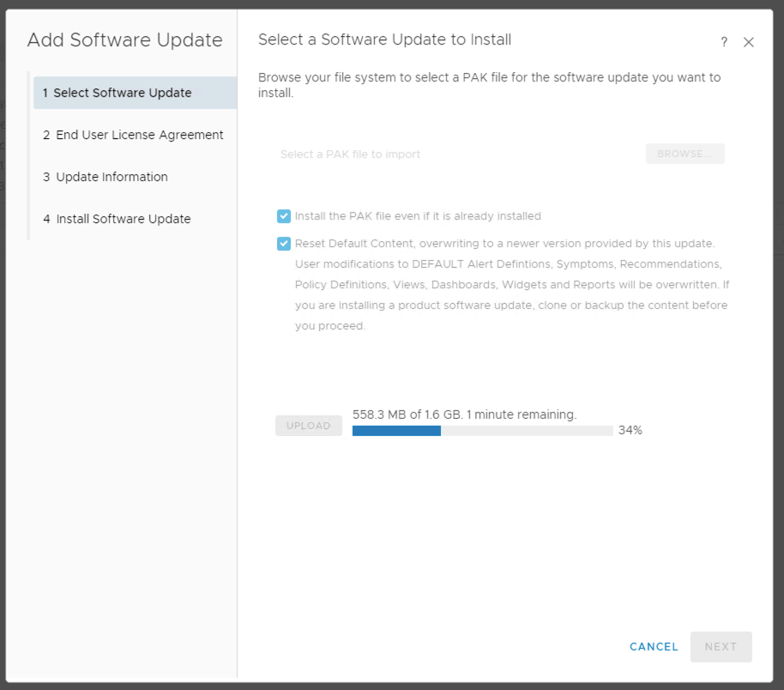Click the 558.3 MB of 1.6 GB status text

(464, 415)
